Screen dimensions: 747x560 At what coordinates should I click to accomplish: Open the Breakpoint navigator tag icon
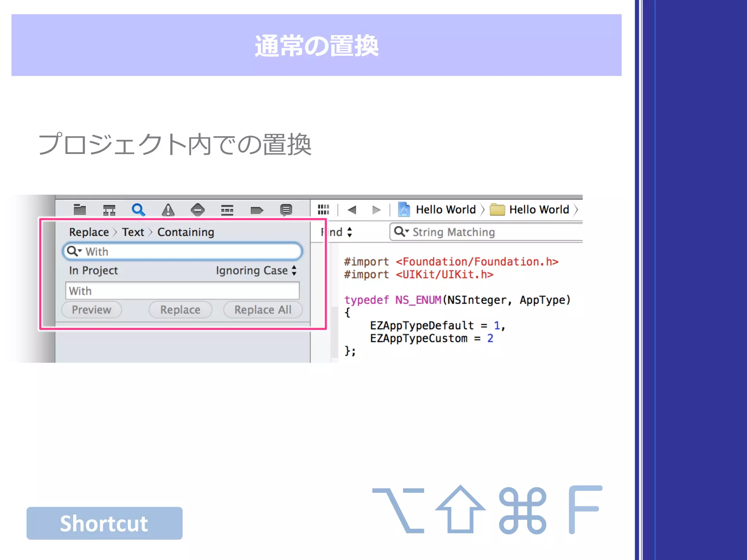(257, 210)
